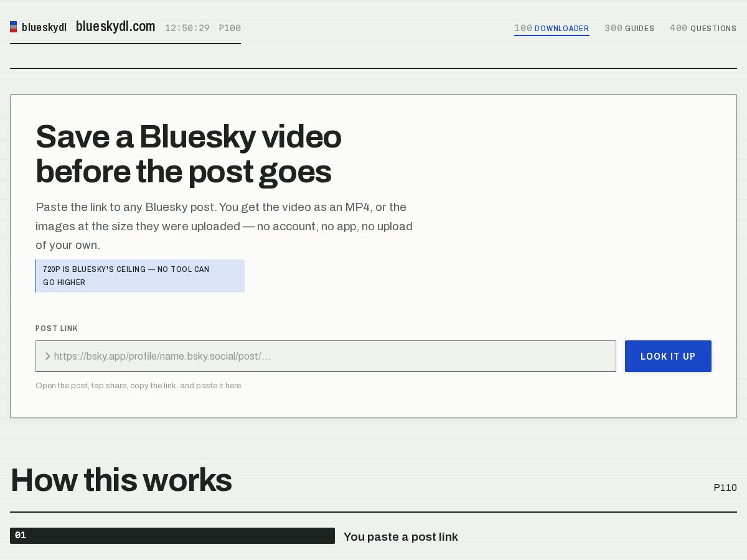Screen dimensions: 747x560
Task: Click the "You paste a post link" step title
Action: coord(401,537)
